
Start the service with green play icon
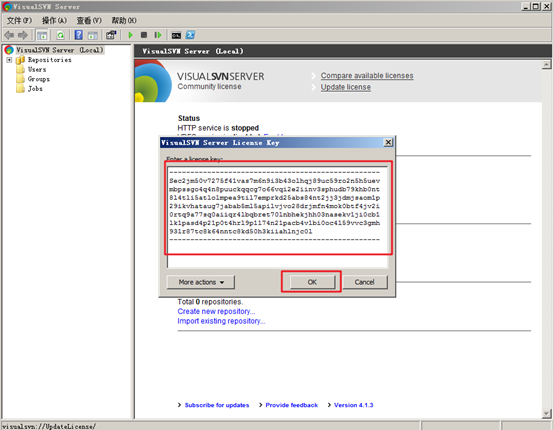pos(130,35)
